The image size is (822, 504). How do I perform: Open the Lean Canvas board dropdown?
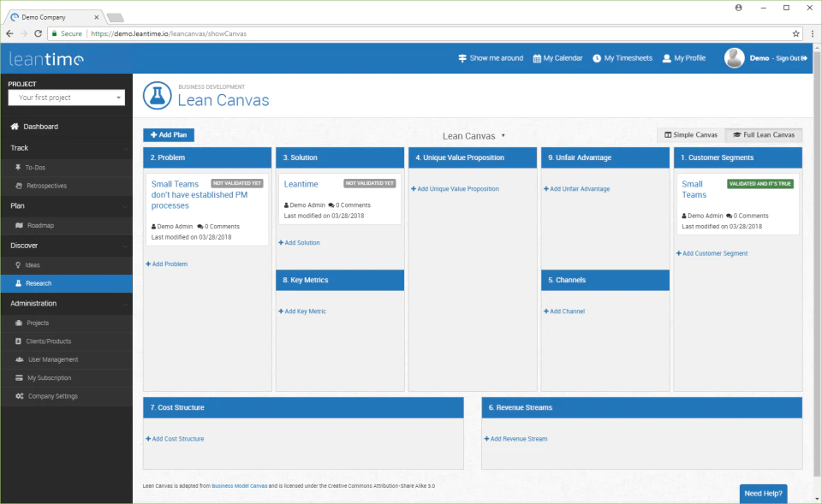tap(474, 136)
